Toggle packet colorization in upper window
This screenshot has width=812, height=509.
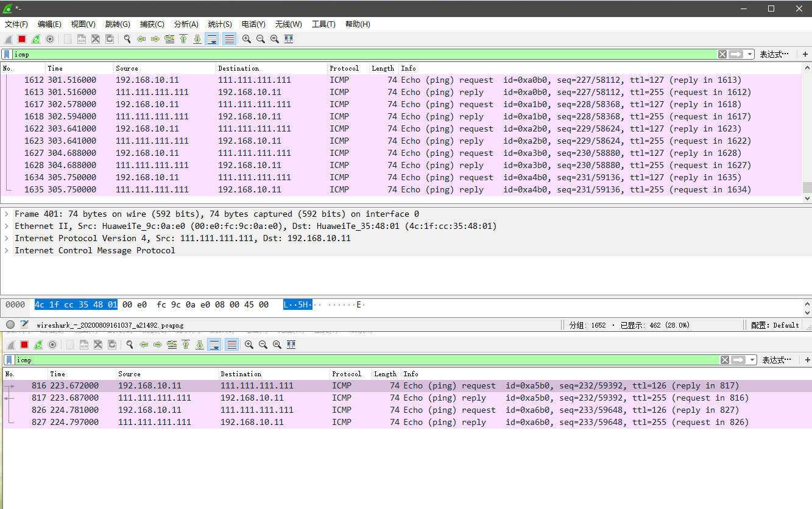(x=230, y=39)
